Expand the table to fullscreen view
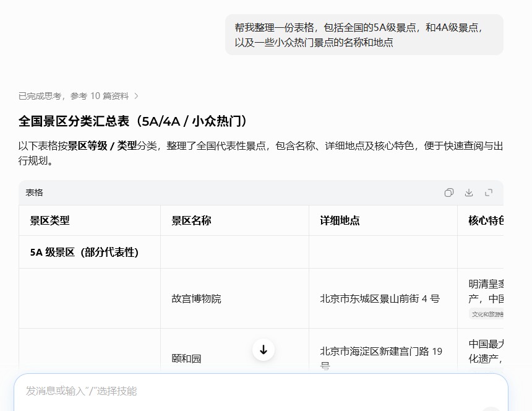532x411 pixels. [x=489, y=193]
